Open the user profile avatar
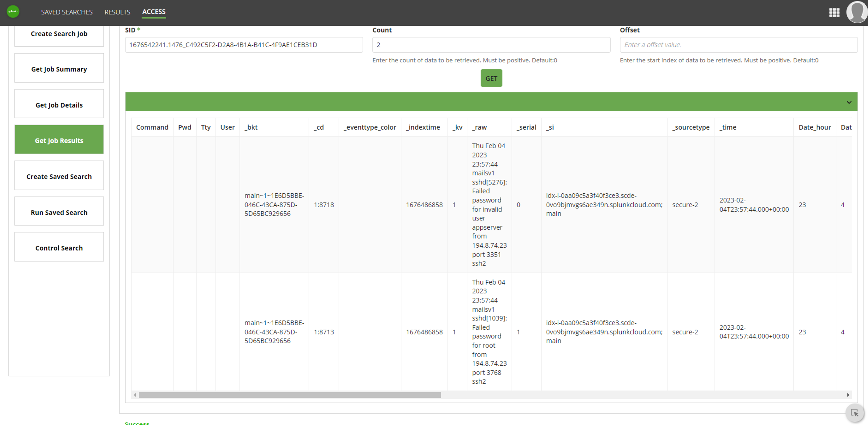868x425 pixels. pyautogui.click(x=856, y=12)
